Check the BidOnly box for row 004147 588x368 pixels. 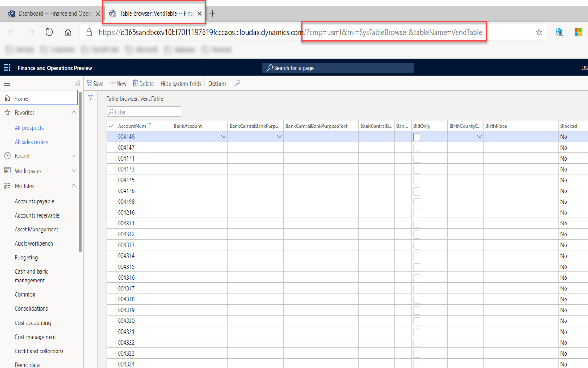click(x=417, y=147)
